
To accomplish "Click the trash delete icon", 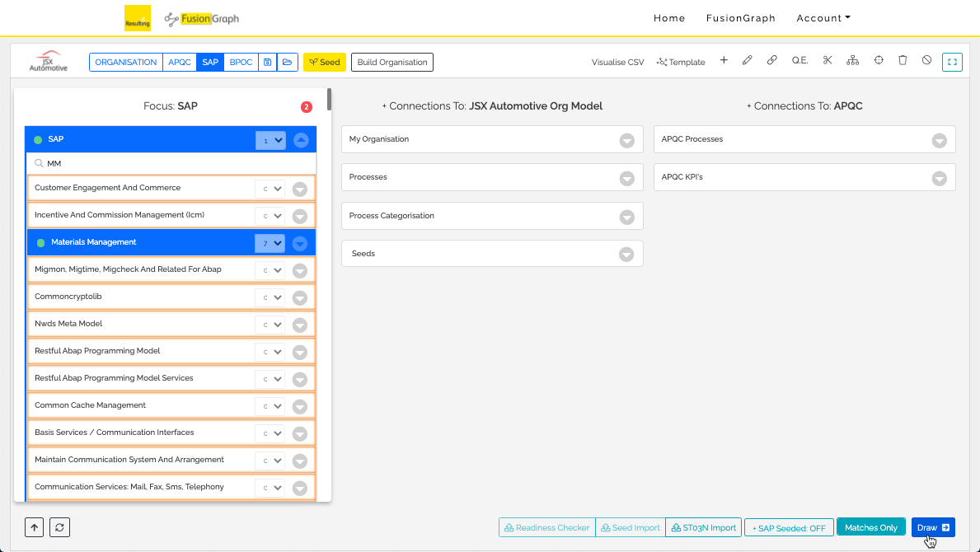I will point(903,61).
